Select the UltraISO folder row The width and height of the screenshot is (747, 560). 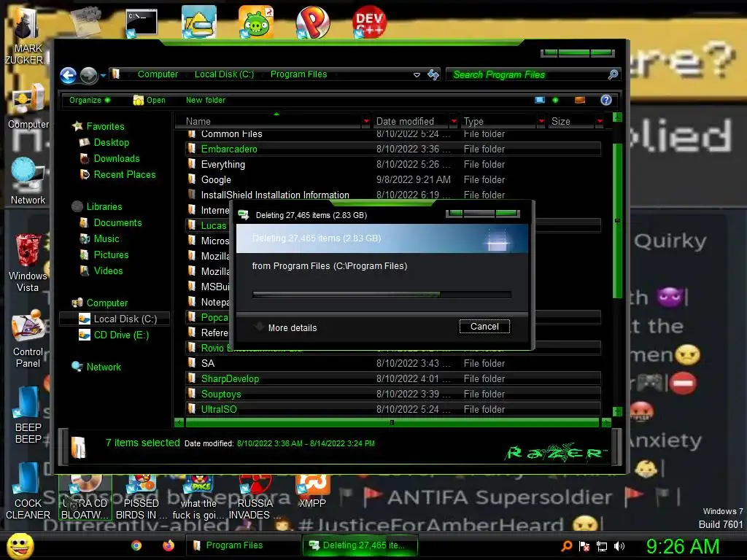392,409
